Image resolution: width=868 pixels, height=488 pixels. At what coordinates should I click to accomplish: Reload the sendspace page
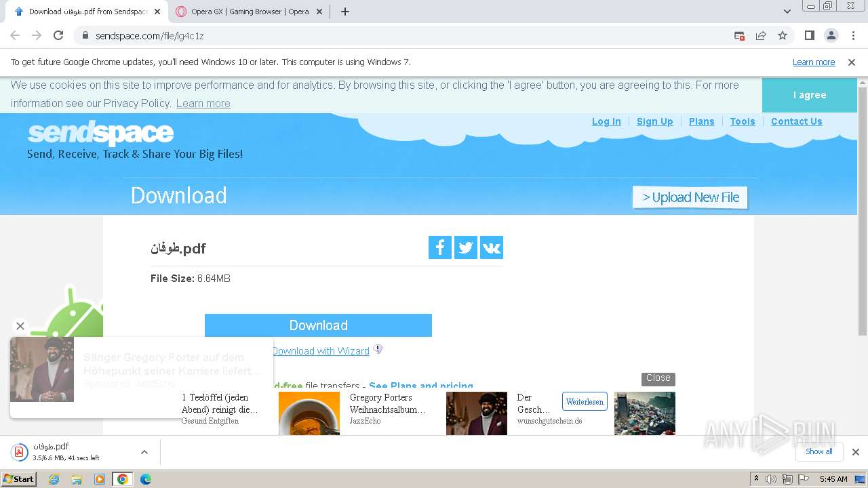coord(58,35)
